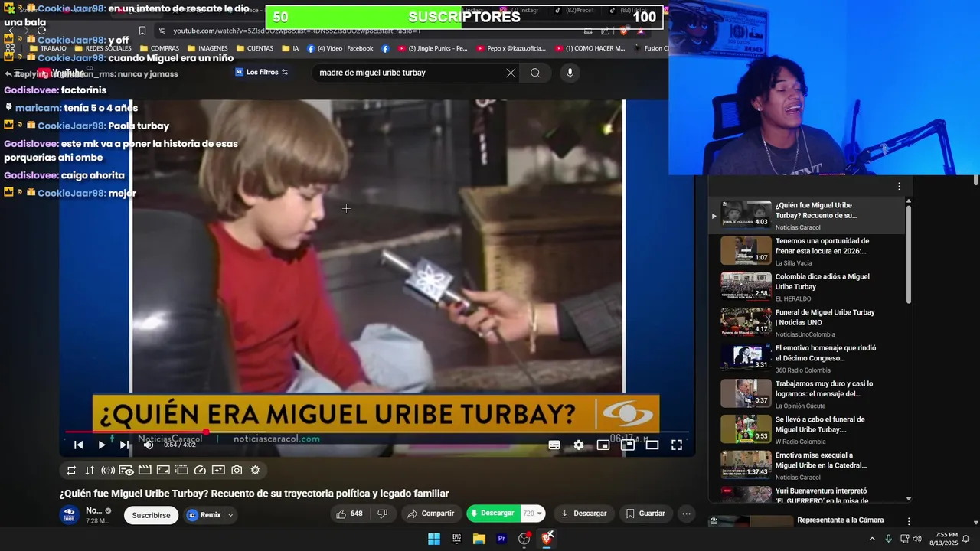Open playlist options three-dot menu
This screenshot has width=980, height=551.
click(899, 186)
